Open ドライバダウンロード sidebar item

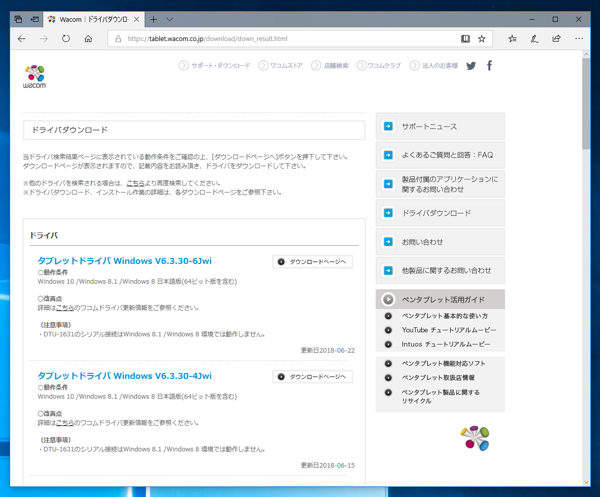pos(440,213)
